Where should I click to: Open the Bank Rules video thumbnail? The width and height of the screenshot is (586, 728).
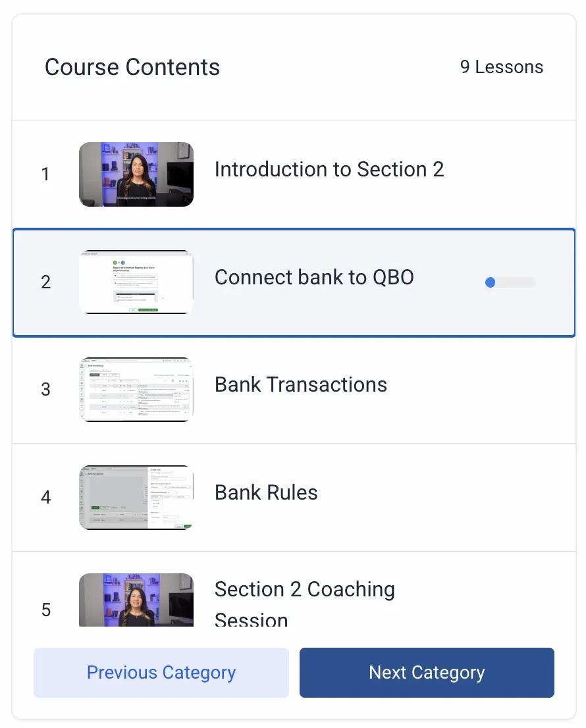pyautogui.click(x=136, y=497)
